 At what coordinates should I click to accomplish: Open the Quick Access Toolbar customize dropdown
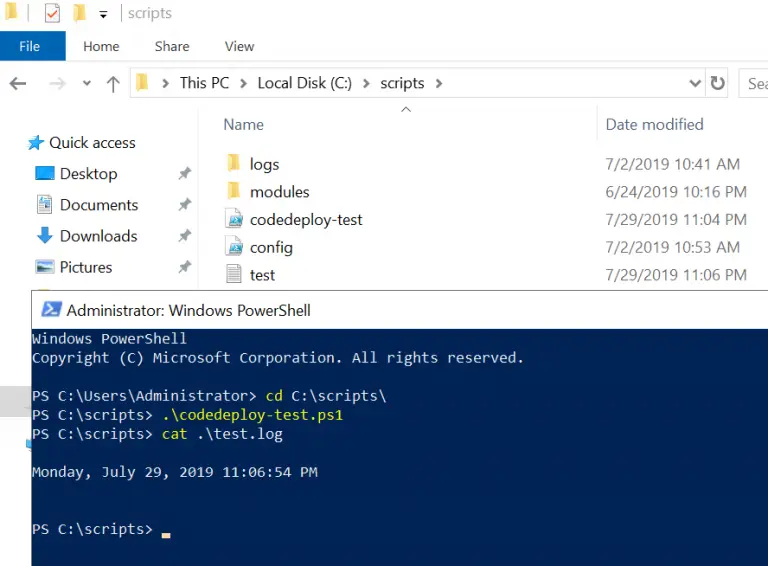(103, 15)
